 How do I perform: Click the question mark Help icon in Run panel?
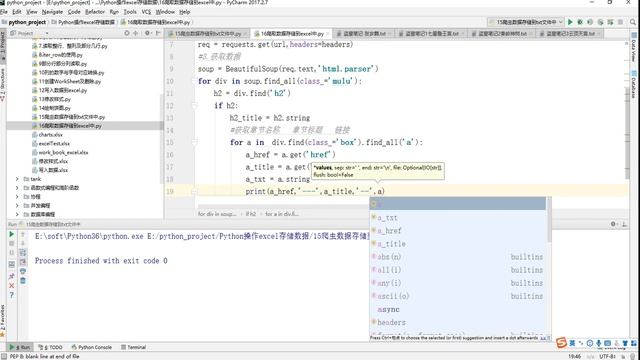coord(11,295)
